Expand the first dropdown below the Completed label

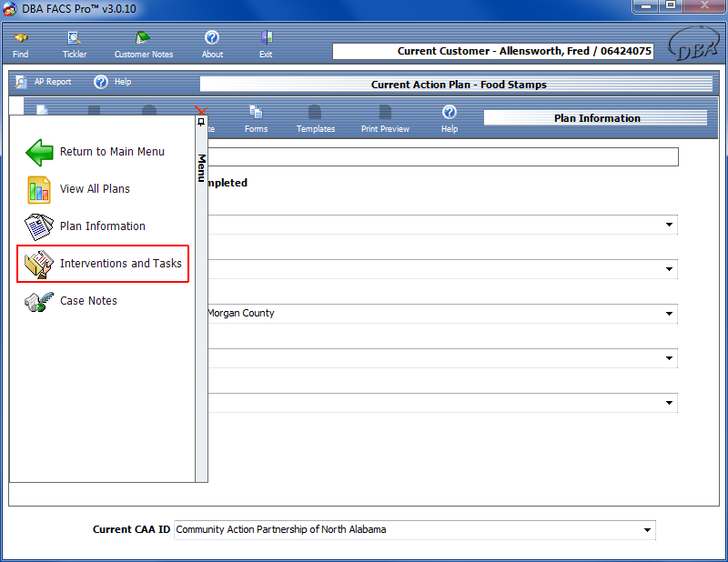click(x=669, y=225)
